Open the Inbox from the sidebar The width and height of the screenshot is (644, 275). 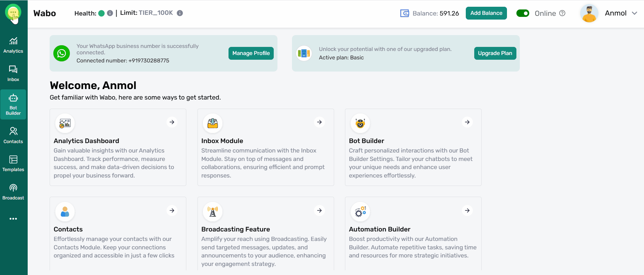(x=13, y=74)
